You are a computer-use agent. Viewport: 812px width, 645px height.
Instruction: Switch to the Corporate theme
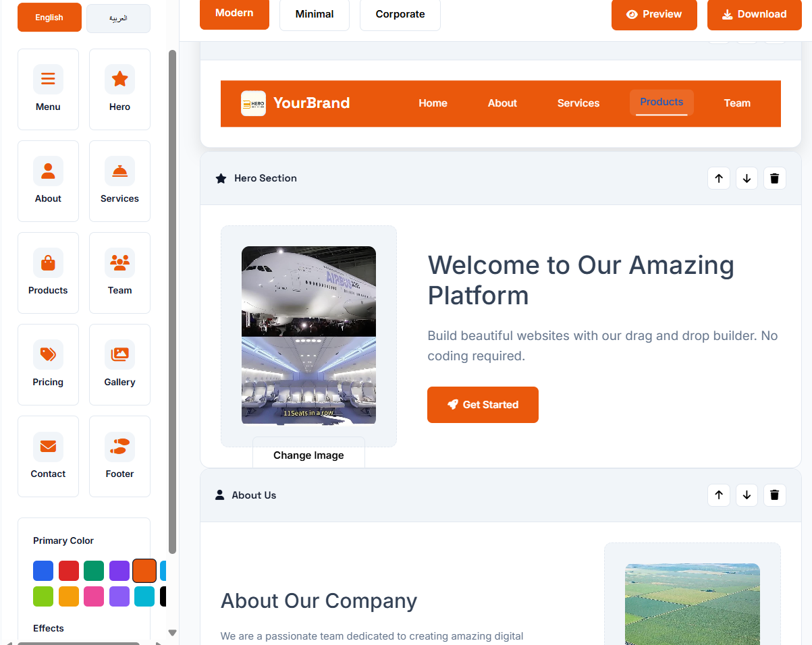tap(400, 14)
